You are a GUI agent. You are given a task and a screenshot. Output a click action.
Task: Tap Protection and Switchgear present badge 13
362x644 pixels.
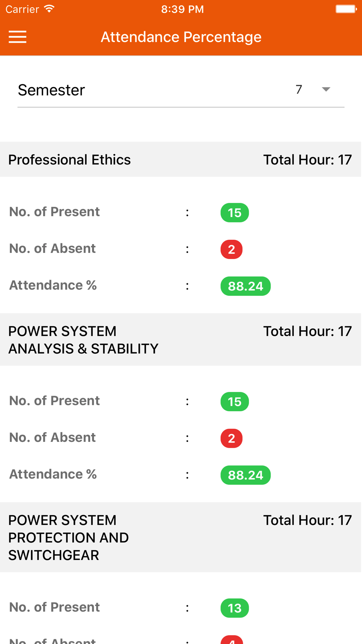(x=235, y=608)
